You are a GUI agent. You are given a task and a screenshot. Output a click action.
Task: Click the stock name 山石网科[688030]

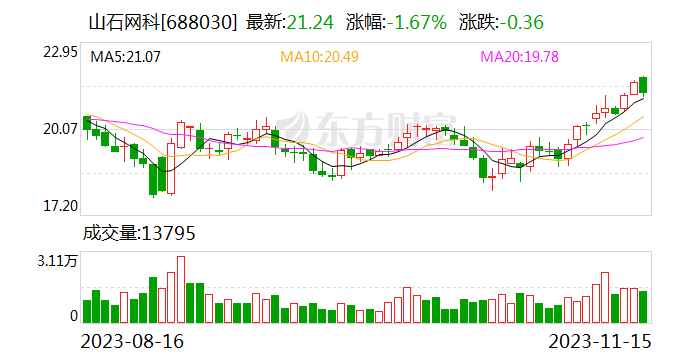point(163,22)
